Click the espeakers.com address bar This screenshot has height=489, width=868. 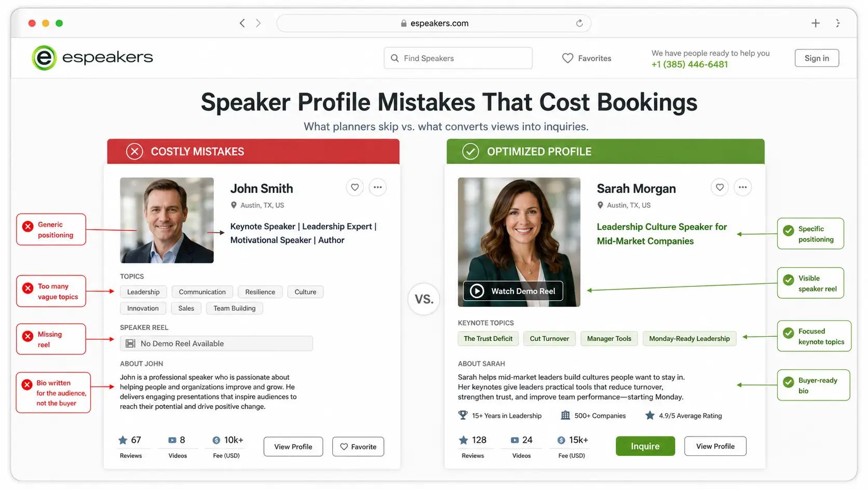pos(434,23)
